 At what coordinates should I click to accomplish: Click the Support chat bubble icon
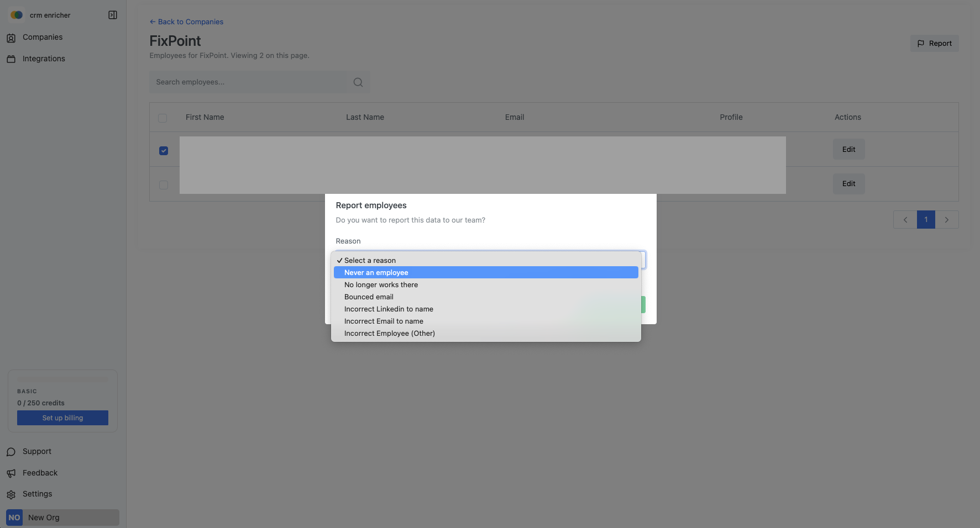click(11, 452)
